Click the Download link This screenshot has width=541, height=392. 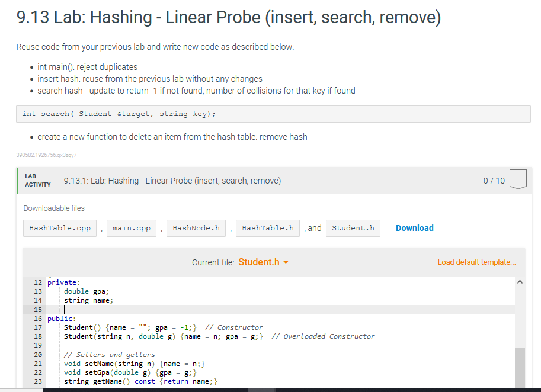(x=414, y=227)
